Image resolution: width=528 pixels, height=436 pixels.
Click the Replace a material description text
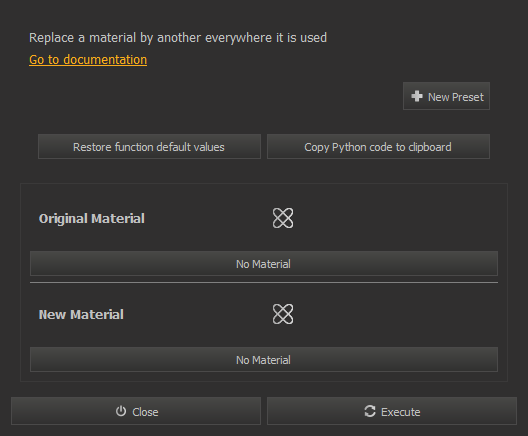178,38
